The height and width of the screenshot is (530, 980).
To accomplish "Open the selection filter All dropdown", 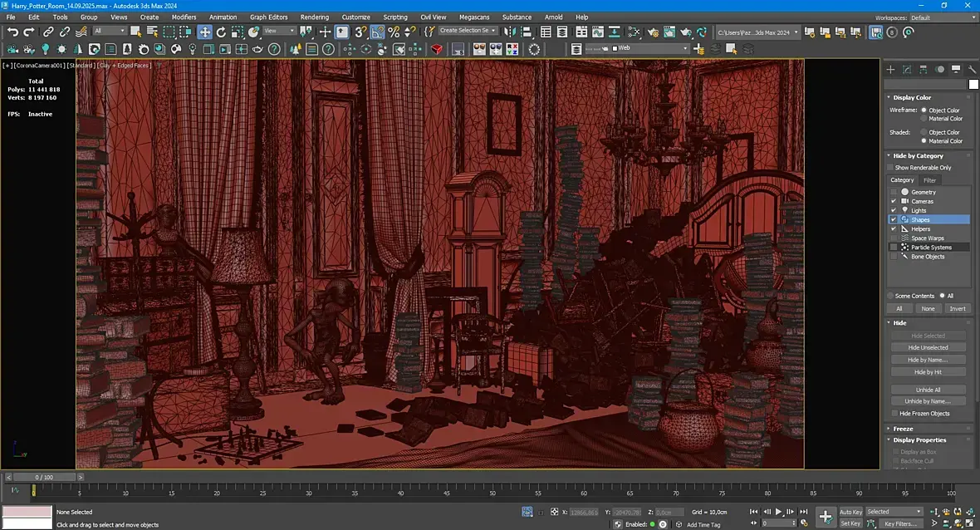I will pos(110,32).
